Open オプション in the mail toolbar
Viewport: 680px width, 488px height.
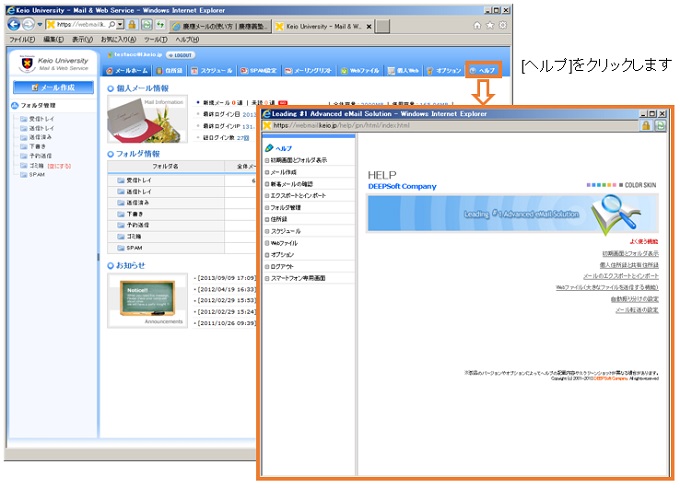(445, 71)
